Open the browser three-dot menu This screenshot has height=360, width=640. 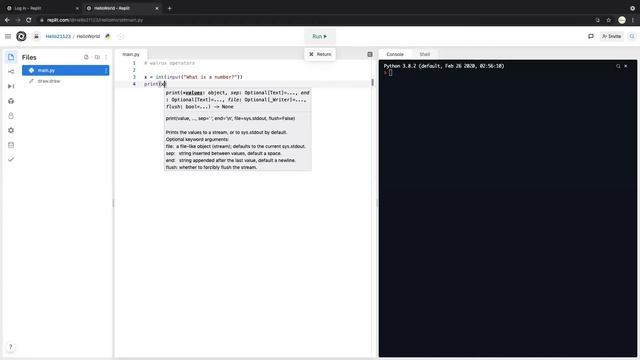[633, 20]
